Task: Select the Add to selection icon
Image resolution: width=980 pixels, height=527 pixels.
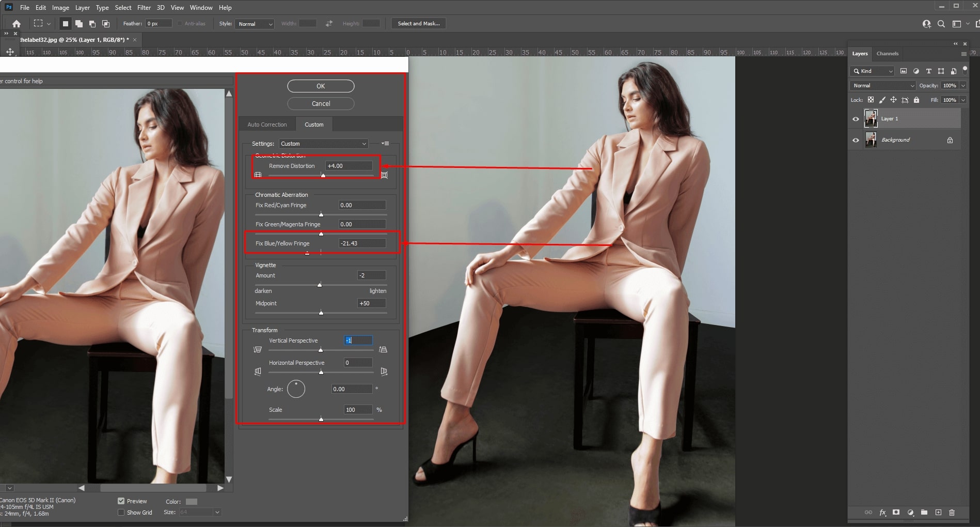Action: 79,24
